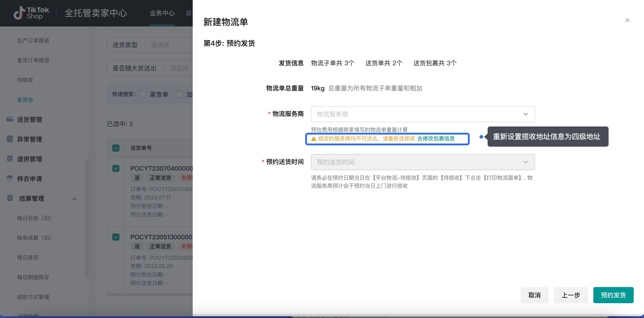Click the 正常送货 tag on POCYT23070400000 row
This screenshot has height=318, width=644.
[160, 178]
